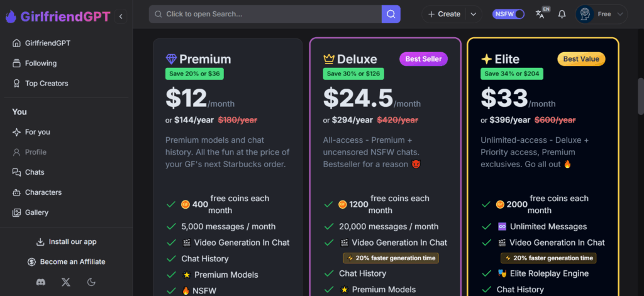Screen dimensions: 644x296
Task: Click the language translate icon
Action: [x=541, y=13]
